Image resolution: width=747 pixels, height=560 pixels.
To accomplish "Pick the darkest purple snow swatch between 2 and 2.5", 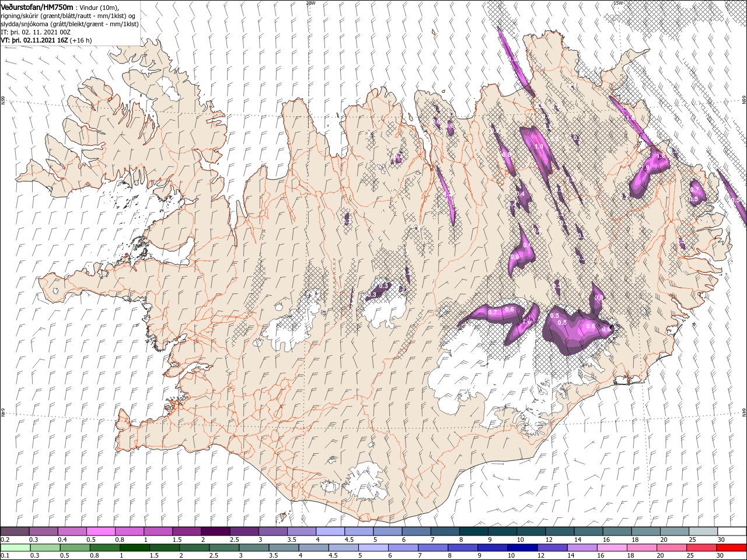I will click(215, 531).
